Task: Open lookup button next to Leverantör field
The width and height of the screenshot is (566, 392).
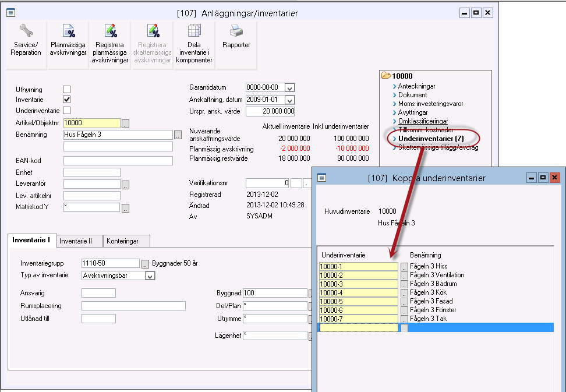Action: point(125,185)
